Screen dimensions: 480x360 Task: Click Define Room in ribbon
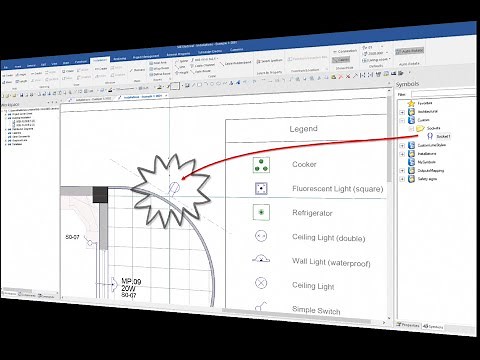pos(160,74)
